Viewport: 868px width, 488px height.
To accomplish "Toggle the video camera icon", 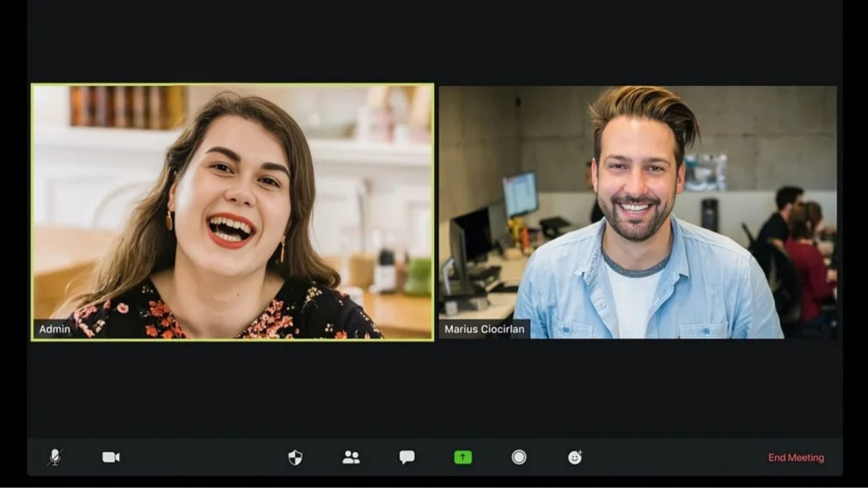I will pos(111,457).
